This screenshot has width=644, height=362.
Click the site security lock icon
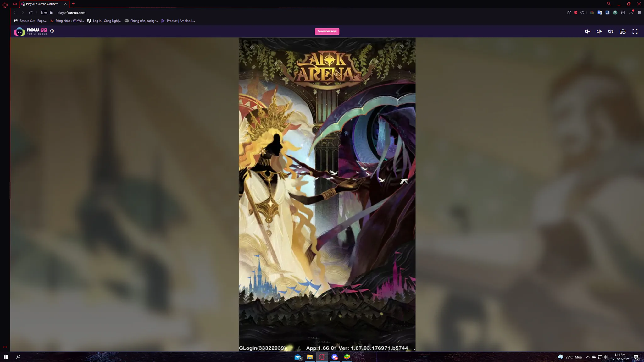coord(51,13)
